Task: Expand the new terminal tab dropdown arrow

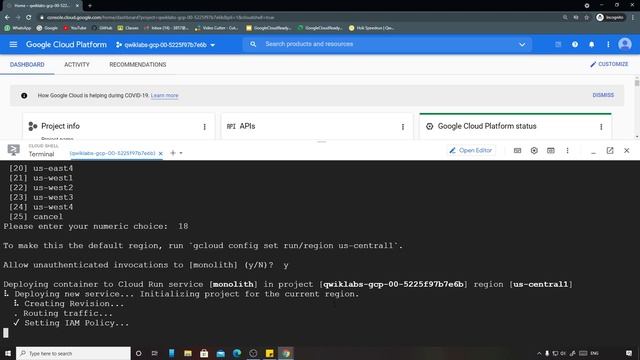Action: click(x=181, y=153)
